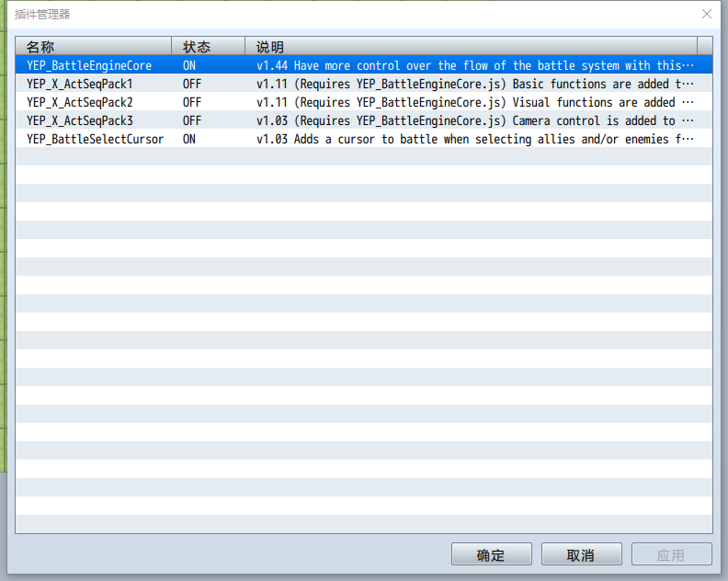728x581 pixels.
Task: Select the 名称 column header
Action: 94,47
